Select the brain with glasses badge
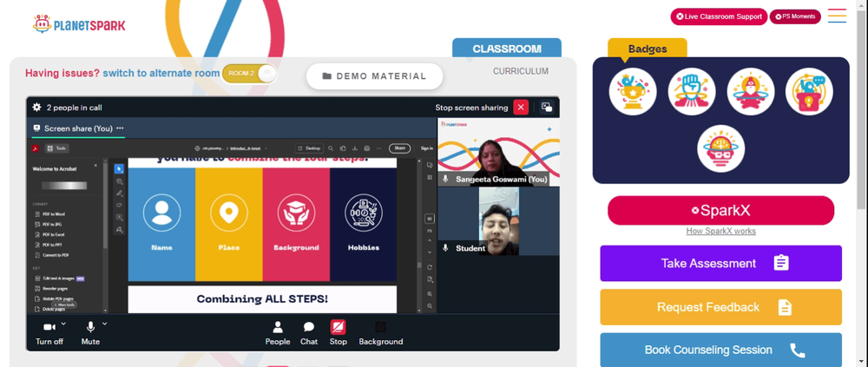868x367 pixels. click(720, 148)
